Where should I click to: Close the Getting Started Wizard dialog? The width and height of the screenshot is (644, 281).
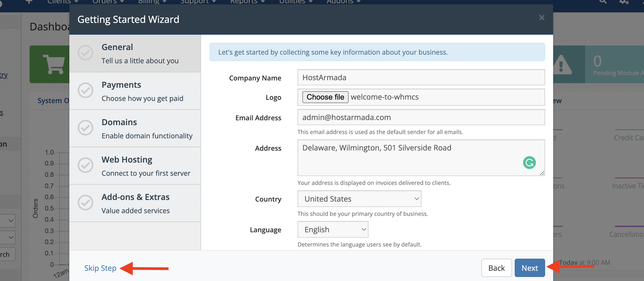542,18
